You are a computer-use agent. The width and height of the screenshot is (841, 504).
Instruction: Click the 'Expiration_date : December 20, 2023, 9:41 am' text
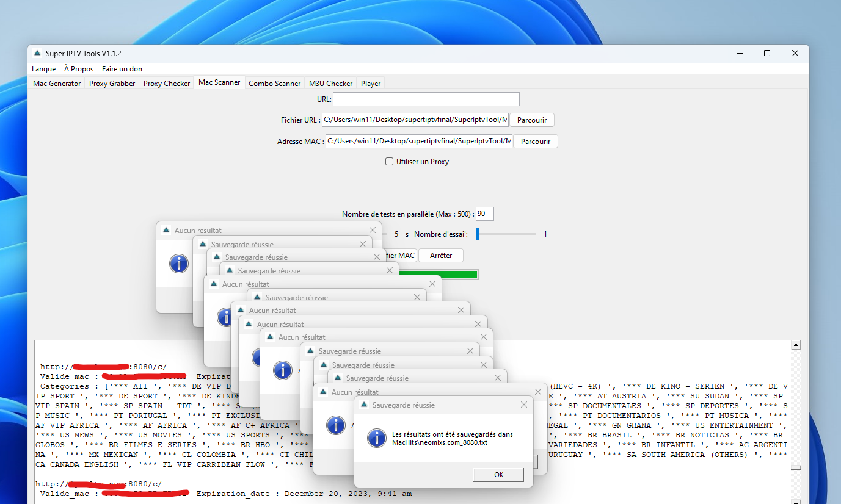304,494
